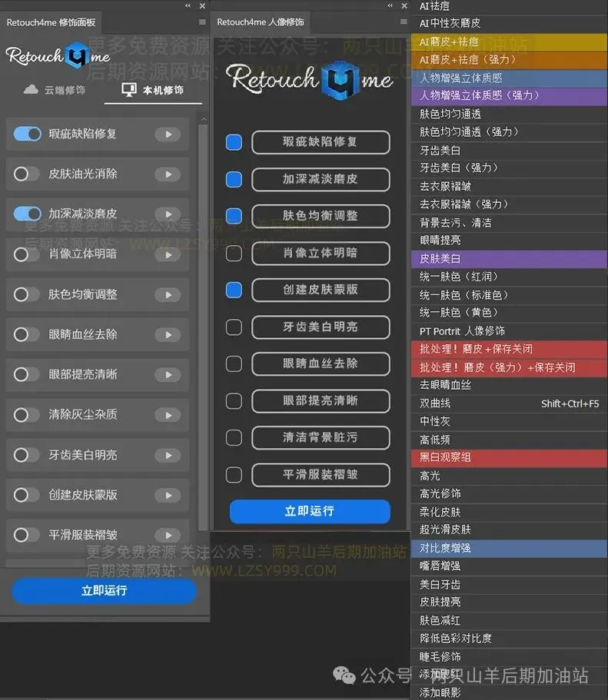The image size is (608, 700).
Task: Select the 超光滑皮肤 action row
Action: point(509,530)
